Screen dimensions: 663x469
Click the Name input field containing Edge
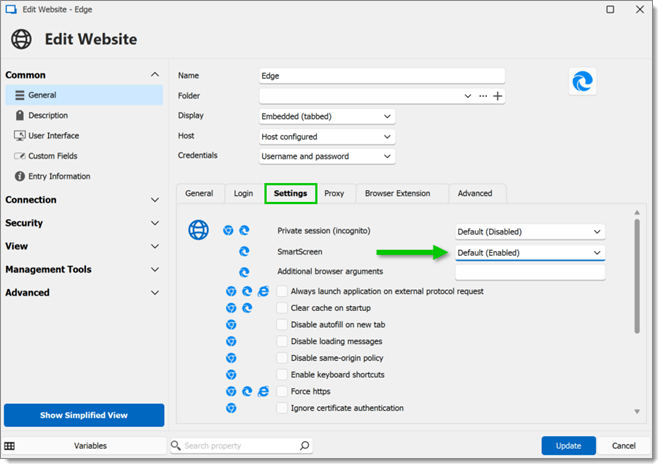pos(382,76)
